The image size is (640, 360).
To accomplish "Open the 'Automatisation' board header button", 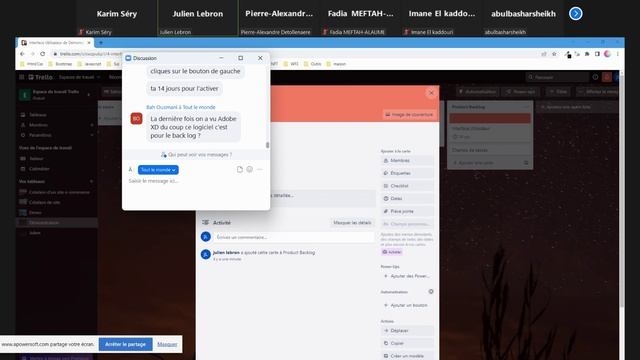I will (x=477, y=92).
